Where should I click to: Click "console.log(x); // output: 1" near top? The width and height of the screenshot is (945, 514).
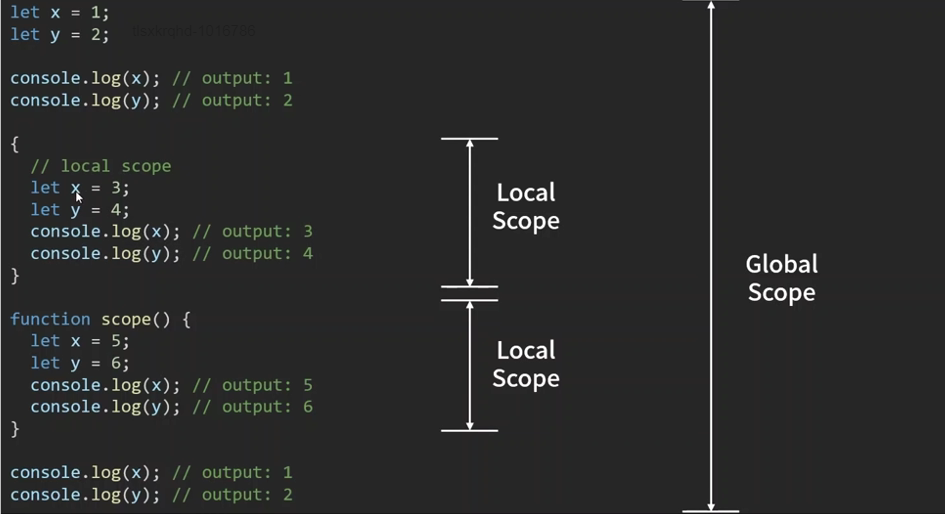151,78
